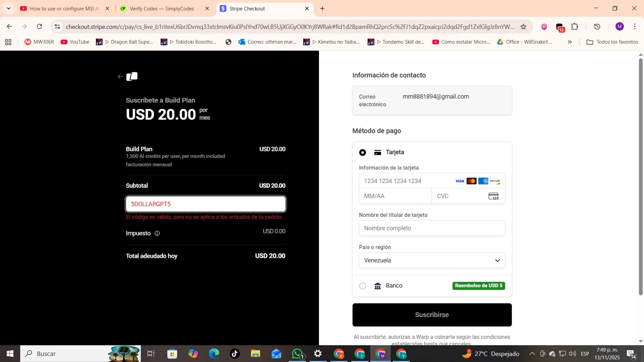Open TikTok from the taskbar

235,354
